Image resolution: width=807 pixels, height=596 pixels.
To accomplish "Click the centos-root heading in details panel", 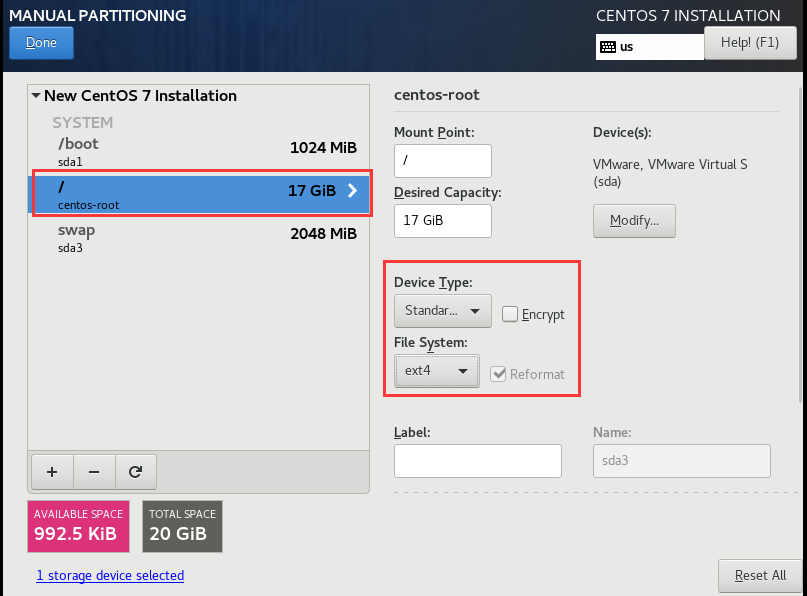I will (x=436, y=95).
